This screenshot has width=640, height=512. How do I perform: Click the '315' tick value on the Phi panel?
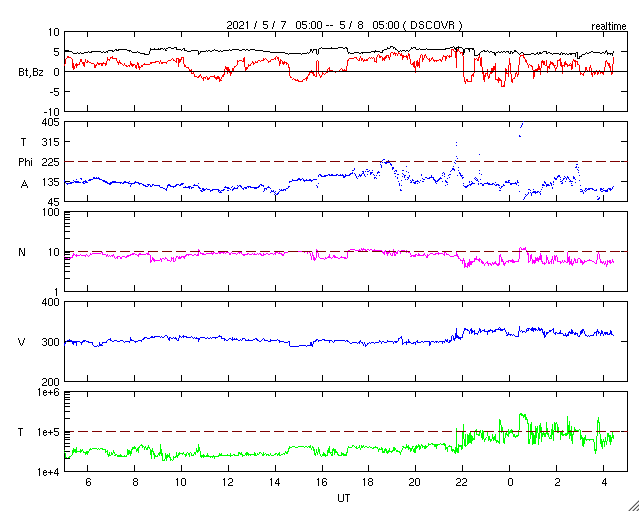coord(51,142)
